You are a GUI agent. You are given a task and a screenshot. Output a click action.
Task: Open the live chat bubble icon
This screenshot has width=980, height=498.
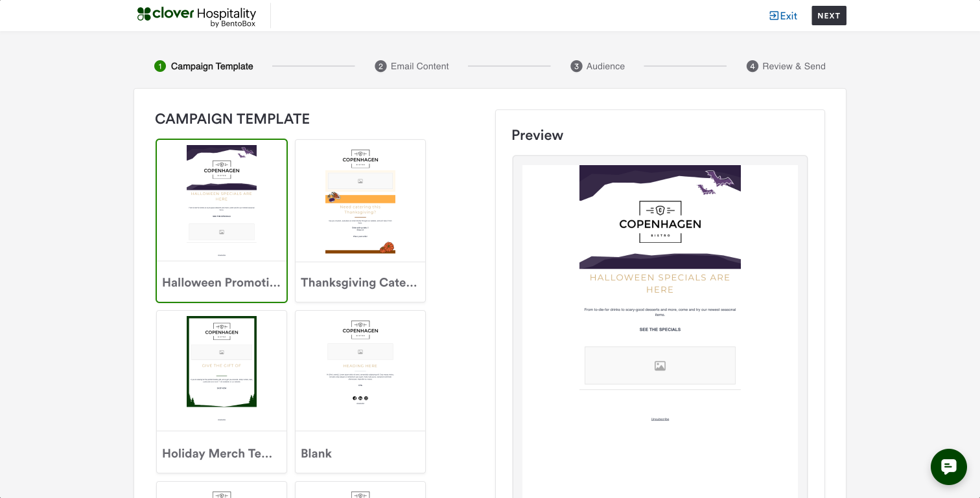coord(948,466)
